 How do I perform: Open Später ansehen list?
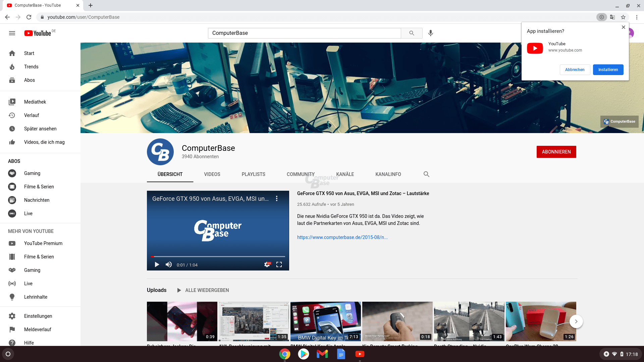(x=40, y=129)
